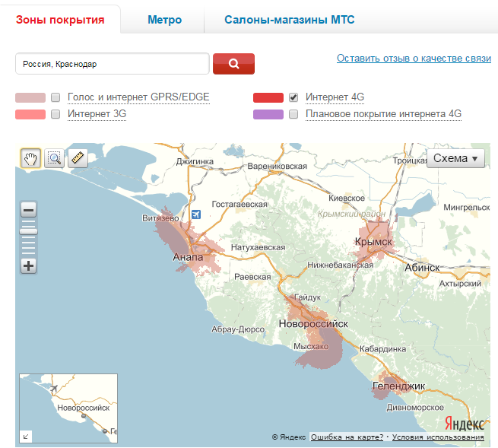Viewport: 498px width, 448px height.
Task: Click the 3G pink color swatch
Action: pyautogui.click(x=30, y=114)
